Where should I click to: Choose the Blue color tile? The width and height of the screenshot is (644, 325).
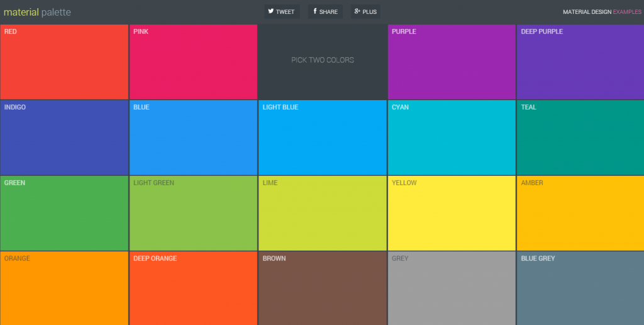click(x=194, y=138)
